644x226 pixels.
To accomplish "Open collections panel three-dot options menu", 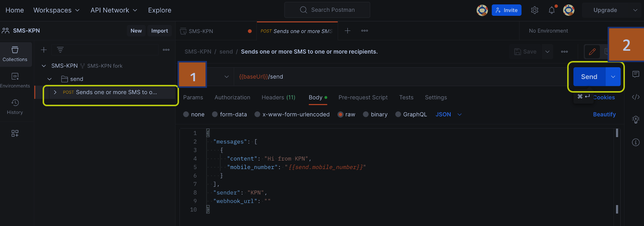I will coord(166,50).
